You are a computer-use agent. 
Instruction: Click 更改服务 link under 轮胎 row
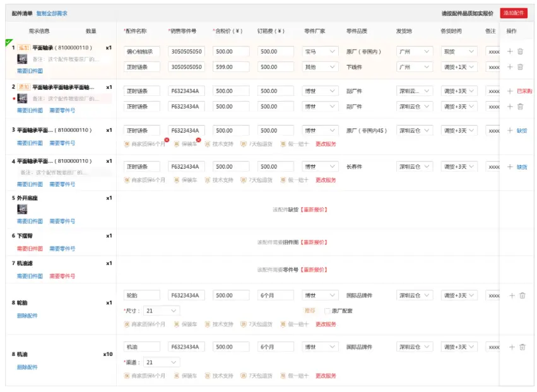pyautogui.click(x=326, y=324)
